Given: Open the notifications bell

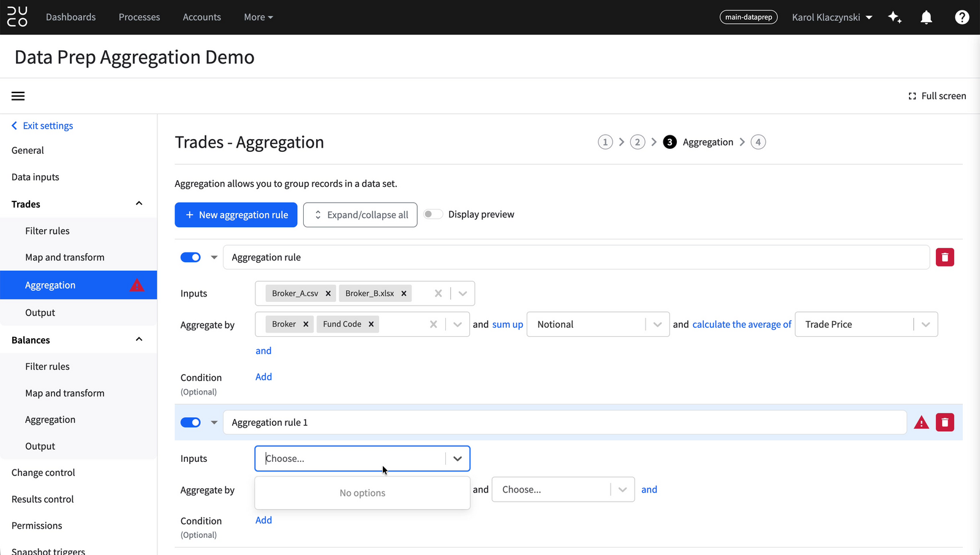Looking at the screenshot, I should click(926, 17).
